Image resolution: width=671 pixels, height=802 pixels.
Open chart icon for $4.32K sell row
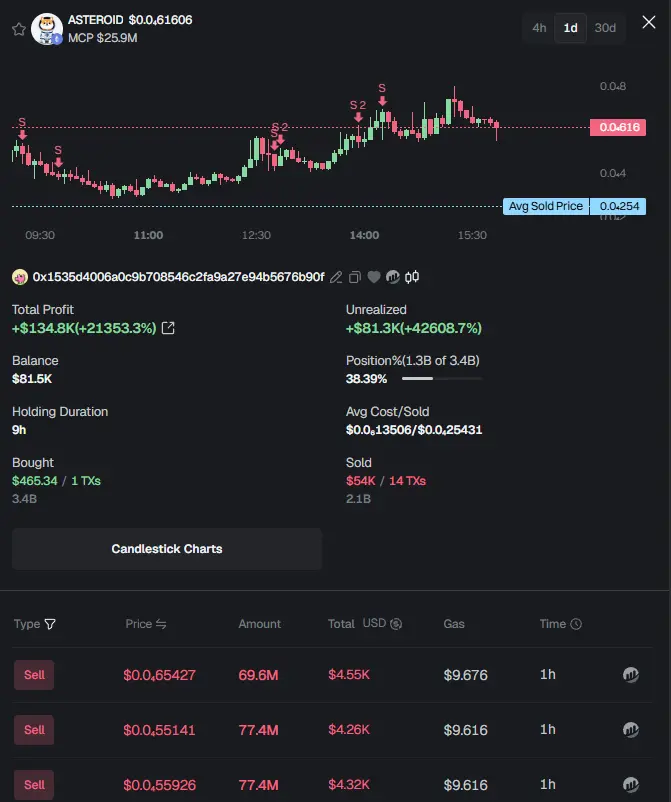coord(631,785)
